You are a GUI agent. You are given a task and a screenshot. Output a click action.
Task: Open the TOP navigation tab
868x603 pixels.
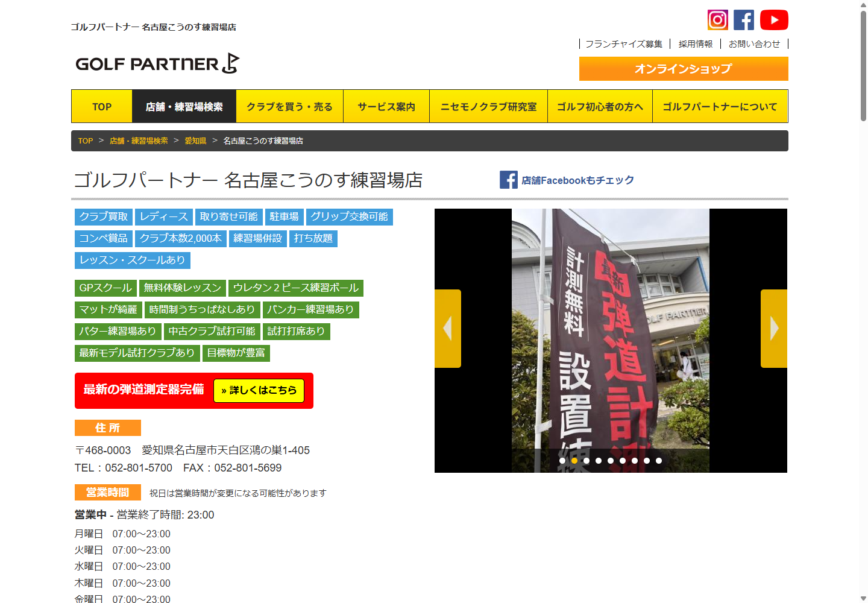(x=102, y=107)
